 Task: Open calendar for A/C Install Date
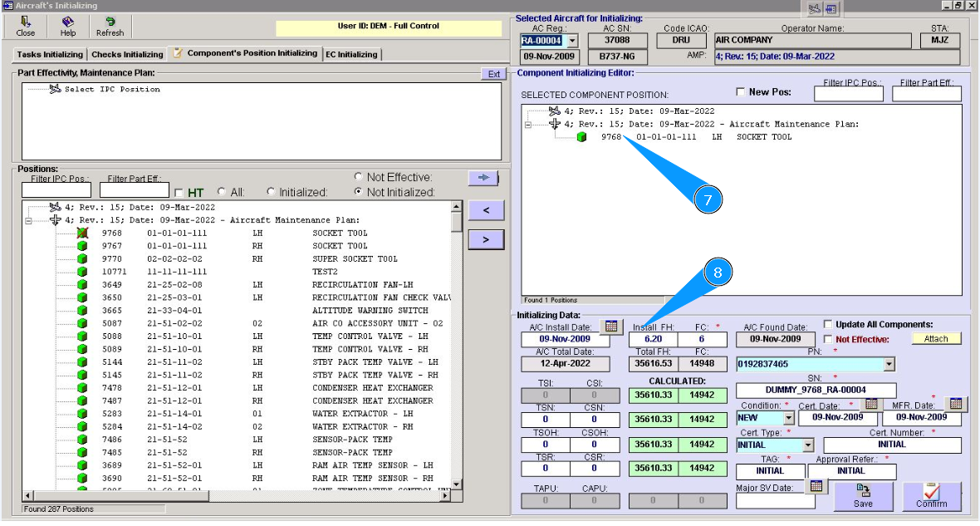(610, 327)
